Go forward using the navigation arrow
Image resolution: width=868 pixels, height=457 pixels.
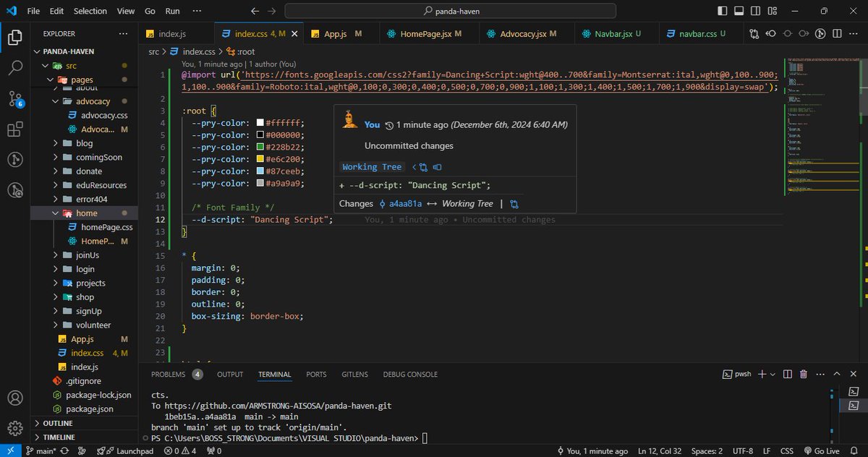pos(271,11)
